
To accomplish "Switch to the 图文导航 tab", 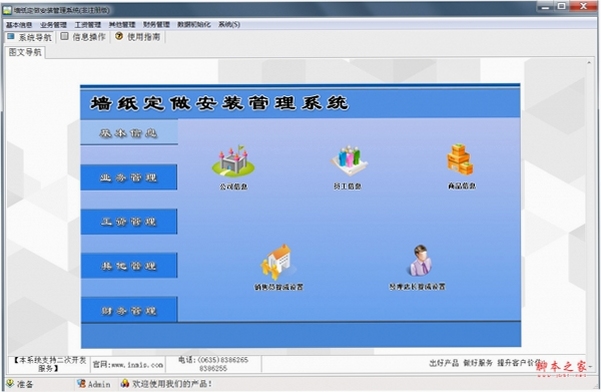I will tap(25, 52).
